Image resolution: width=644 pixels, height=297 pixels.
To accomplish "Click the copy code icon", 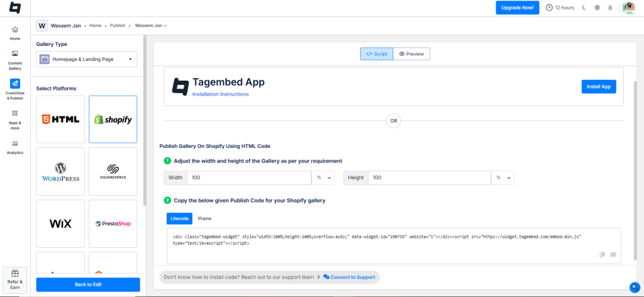I will click(x=602, y=255).
